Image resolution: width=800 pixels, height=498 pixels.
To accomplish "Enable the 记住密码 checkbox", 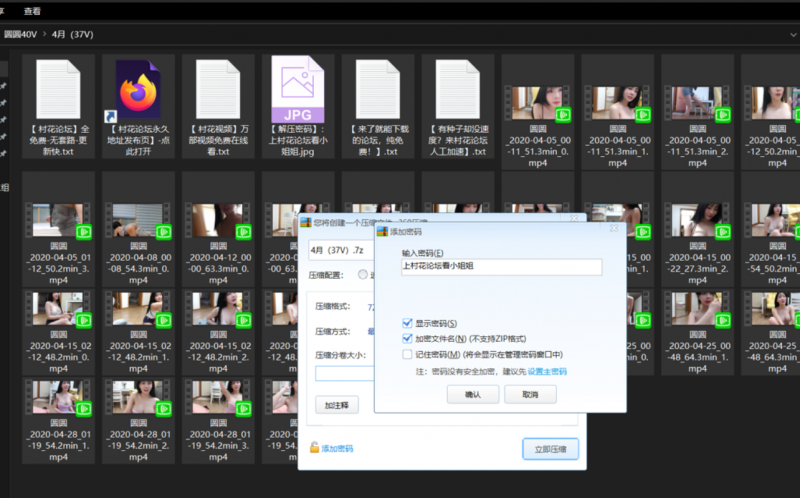I will pyautogui.click(x=407, y=354).
